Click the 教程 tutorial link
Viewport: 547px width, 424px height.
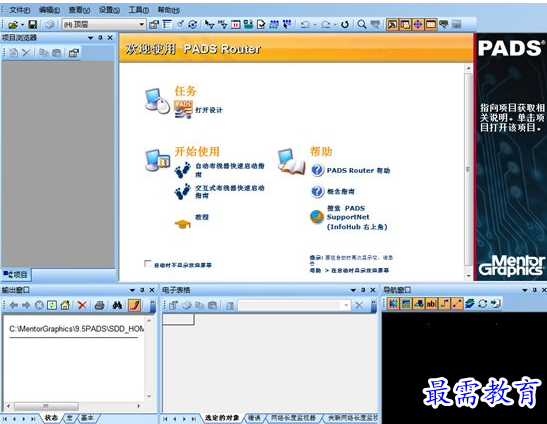point(202,217)
